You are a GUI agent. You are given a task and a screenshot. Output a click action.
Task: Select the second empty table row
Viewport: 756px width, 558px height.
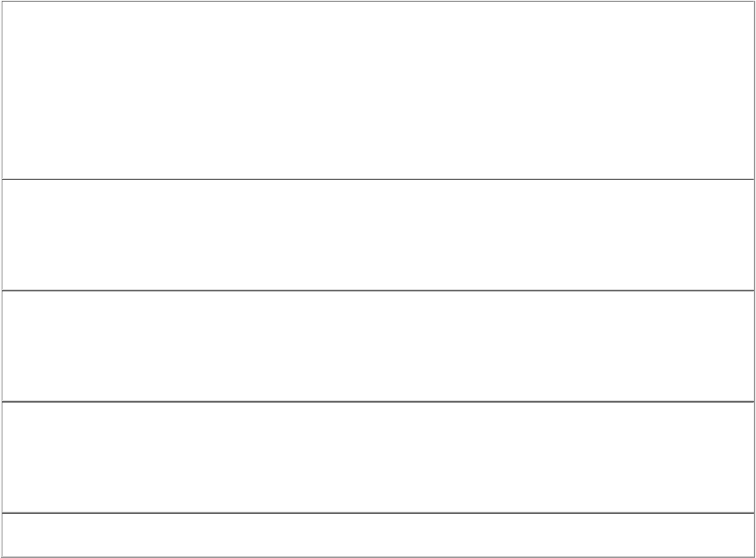(x=378, y=235)
